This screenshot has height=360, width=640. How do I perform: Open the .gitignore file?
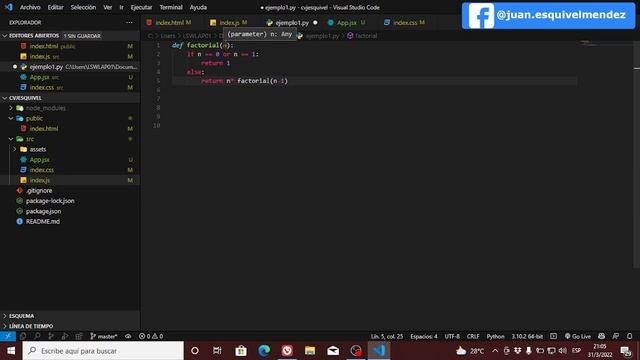(x=70, y=191)
